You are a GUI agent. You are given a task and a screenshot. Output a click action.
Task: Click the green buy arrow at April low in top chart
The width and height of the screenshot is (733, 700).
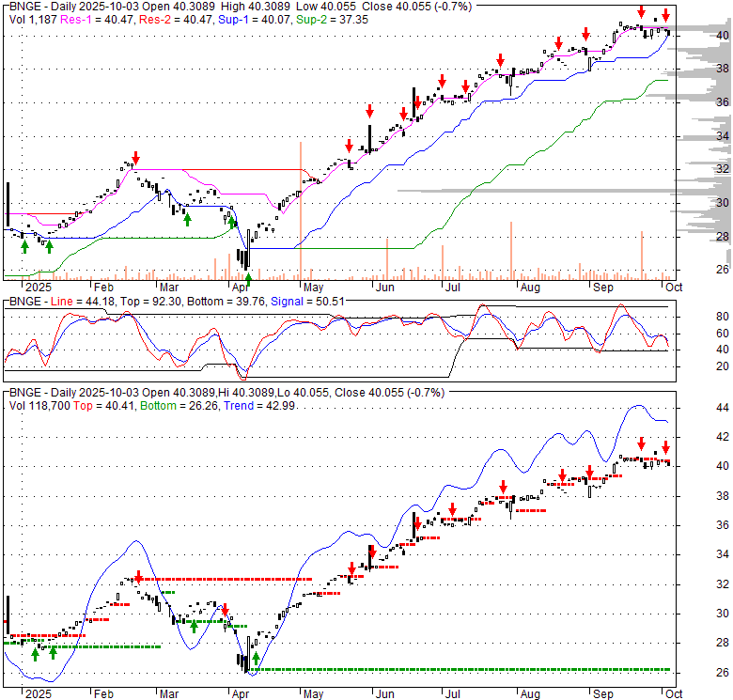tap(248, 279)
